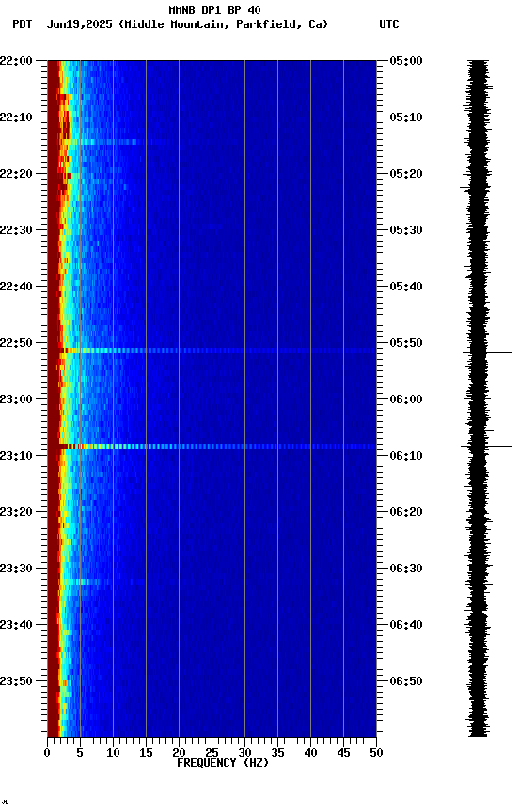Click the 45 Hz frequency axis label
The width and height of the screenshot is (519, 812).
(x=343, y=753)
